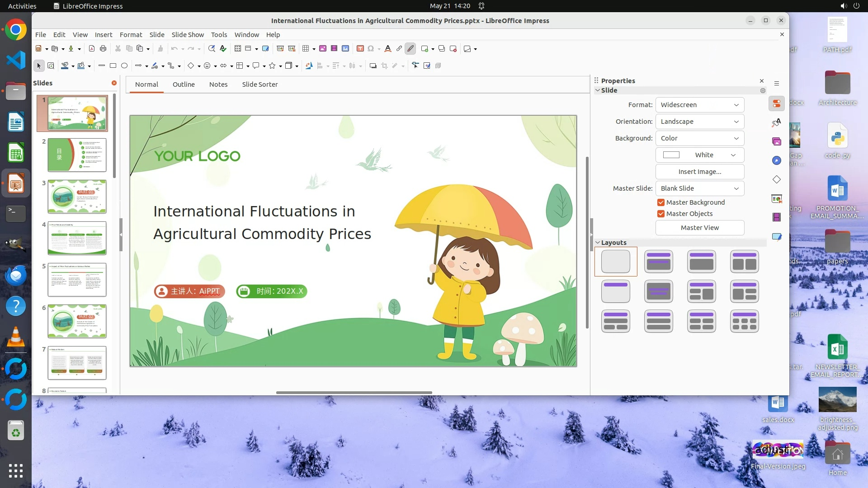Viewport: 868px width, 488px height.
Task: Insert a table using toolbar icon
Action: pyautogui.click(x=306, y=49)
